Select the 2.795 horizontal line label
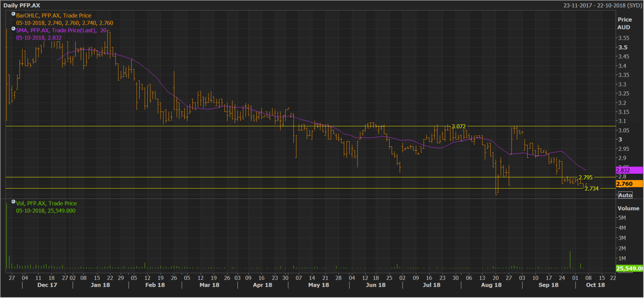Image resolution: width=644 pixels, height=298 pixels. pos(586,177)
